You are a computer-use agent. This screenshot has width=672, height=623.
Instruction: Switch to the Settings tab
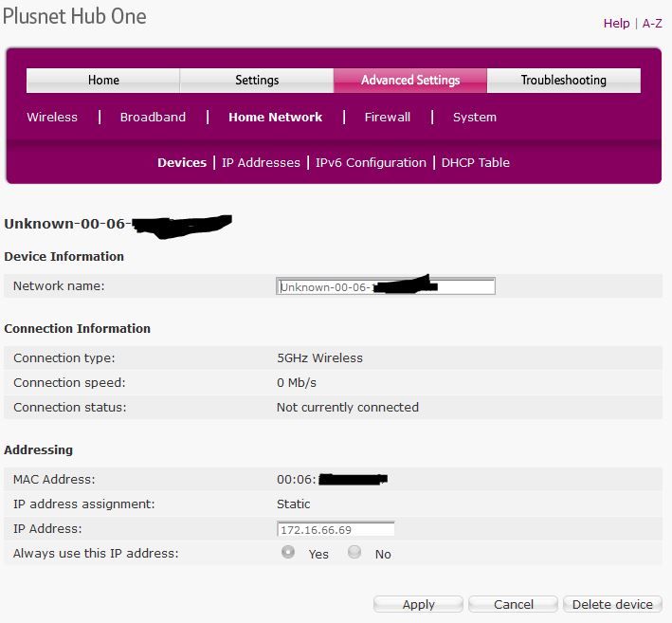click(x=257, y=81)
